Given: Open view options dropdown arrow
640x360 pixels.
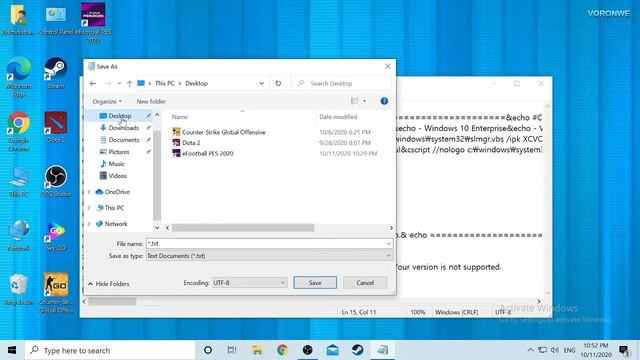Looking at the screenshot, I should point(364,101).
